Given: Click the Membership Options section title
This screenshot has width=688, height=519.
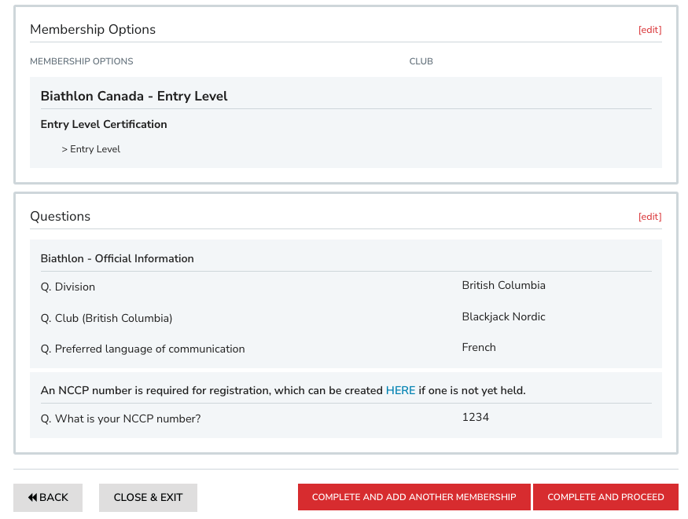Looking at the screenshot, I should click(93, 30).
